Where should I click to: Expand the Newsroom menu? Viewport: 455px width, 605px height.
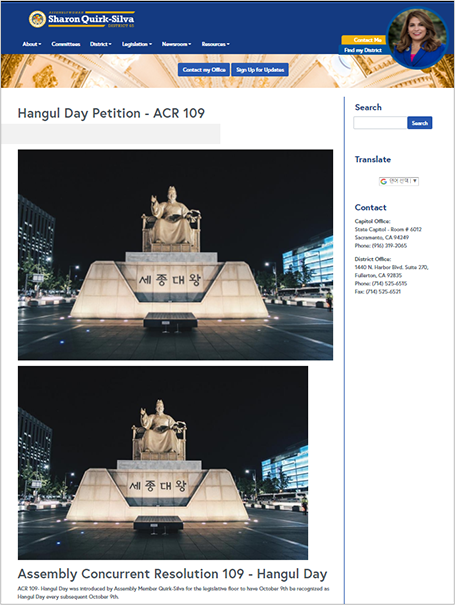click(176, 44)
